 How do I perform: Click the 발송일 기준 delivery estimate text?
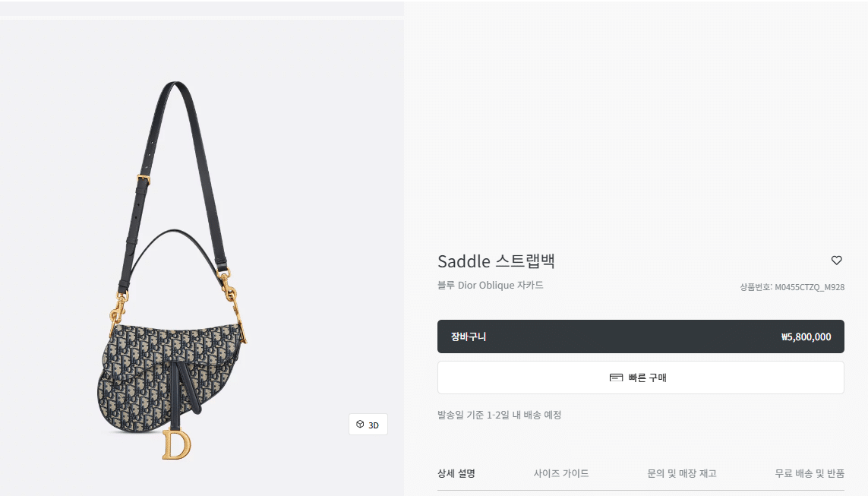coord(500,415)
